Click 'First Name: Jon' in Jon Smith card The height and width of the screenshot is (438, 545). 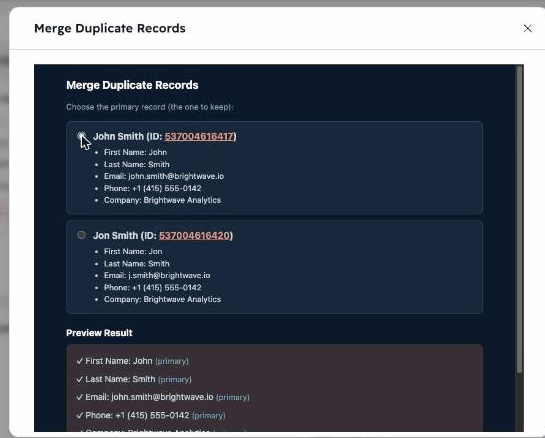133,251
